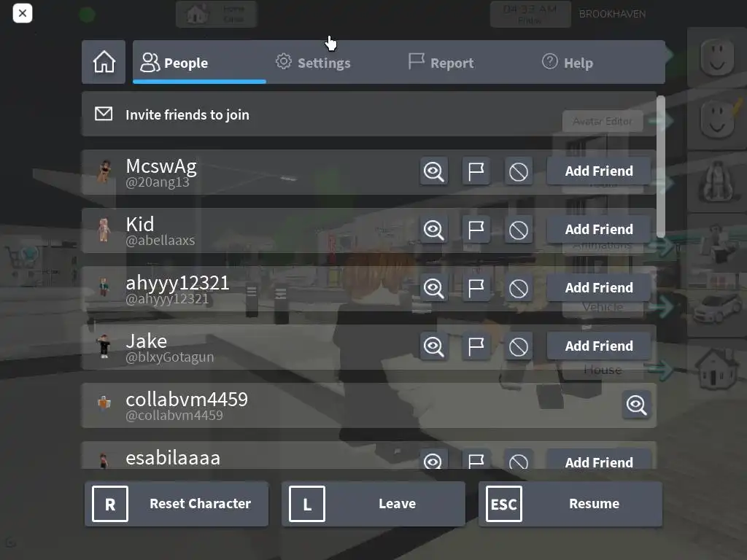Screen dimensions: 747x560
Task: Block player Kid using block icon
Action: pyautogui.click(x=519, y=230)
